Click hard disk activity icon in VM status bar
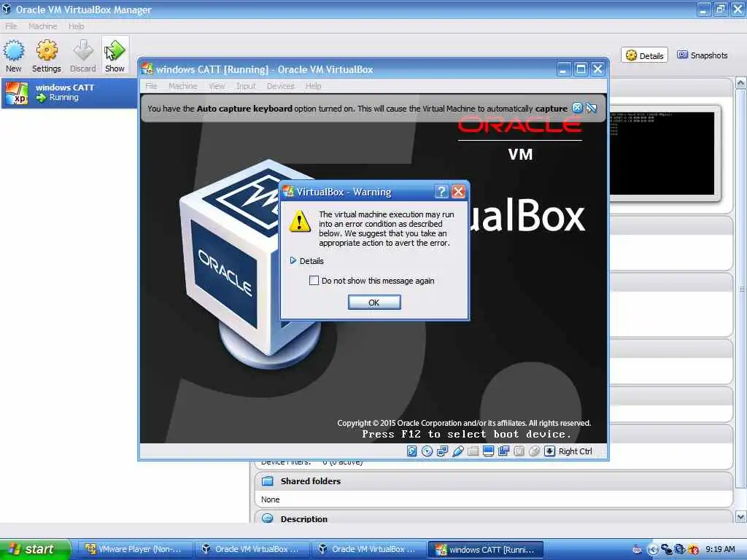The width and height of the screenshot is (747, 560). 412,451
